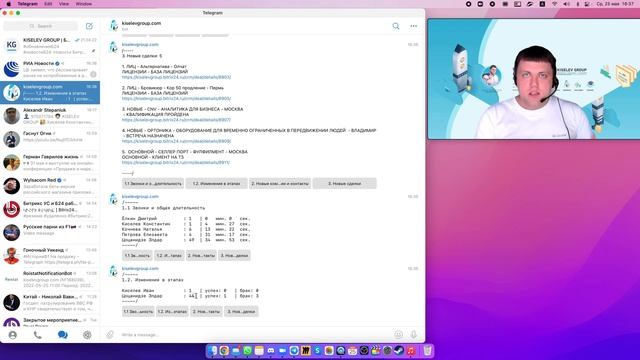This screenshot has height=360, width=640.
Task: Click the date and time in menu bar
Action: pyautogui.click(x=616, y=4)
